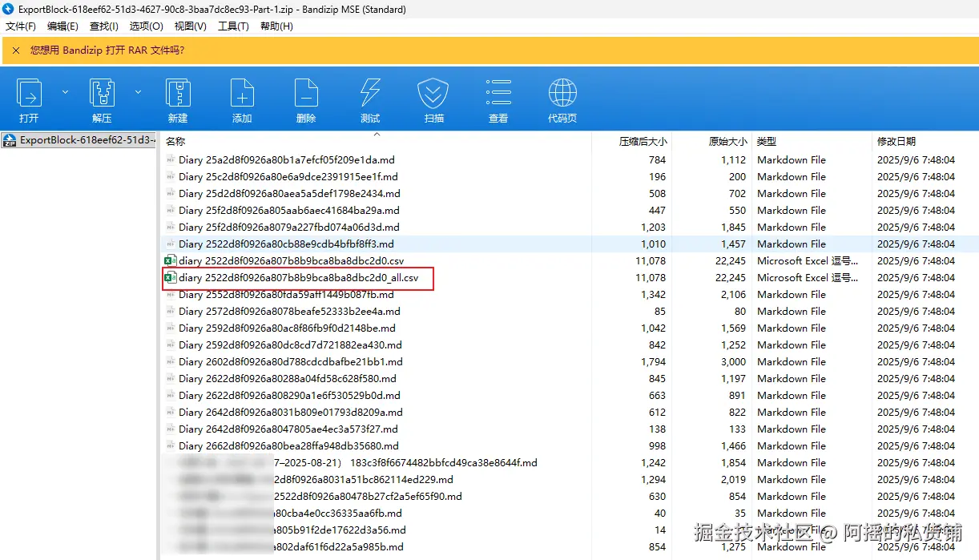Click Markdown file icon of Diary 25a2d8f... row
This screenshot has width=979, height=560.
click(170, 160)
